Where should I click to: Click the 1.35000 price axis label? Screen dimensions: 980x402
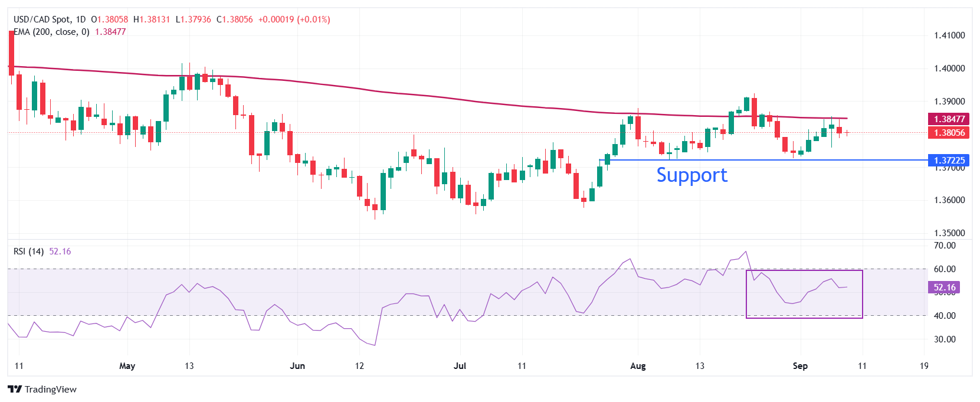click(x=949, y=233)
